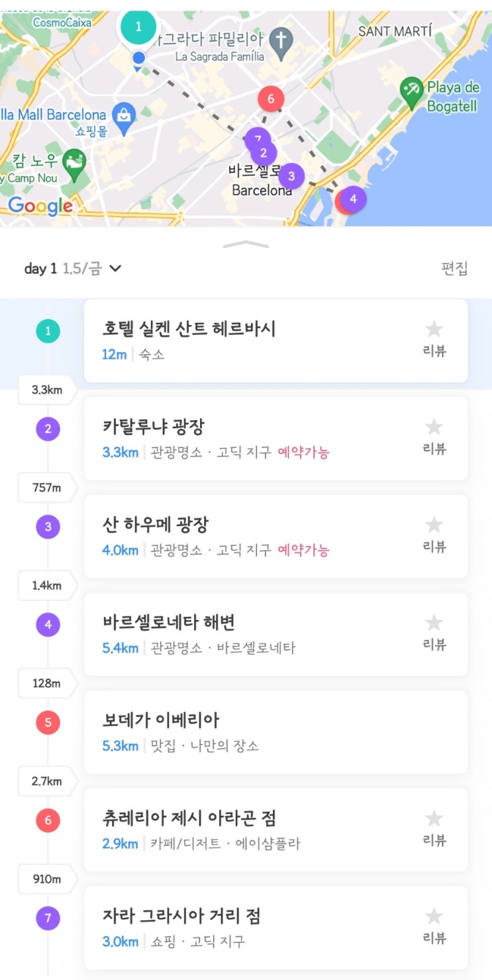Screen dimensions: 492x980
Task: Click the Google logo on the map
Action: (x=40, y=206)
